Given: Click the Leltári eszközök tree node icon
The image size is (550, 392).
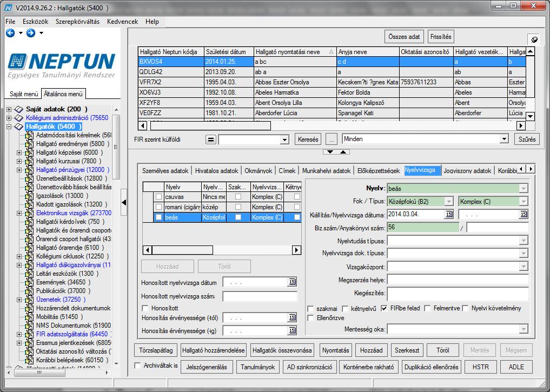Looking at the screenshot, I should 29,274.
